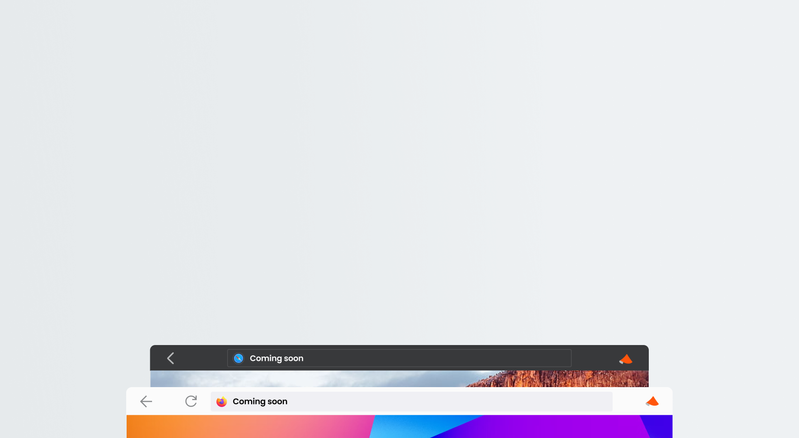The width and height of the screenshot is (799, 438).
Task: Reload the page in the light browser
Action: point(191,401)
